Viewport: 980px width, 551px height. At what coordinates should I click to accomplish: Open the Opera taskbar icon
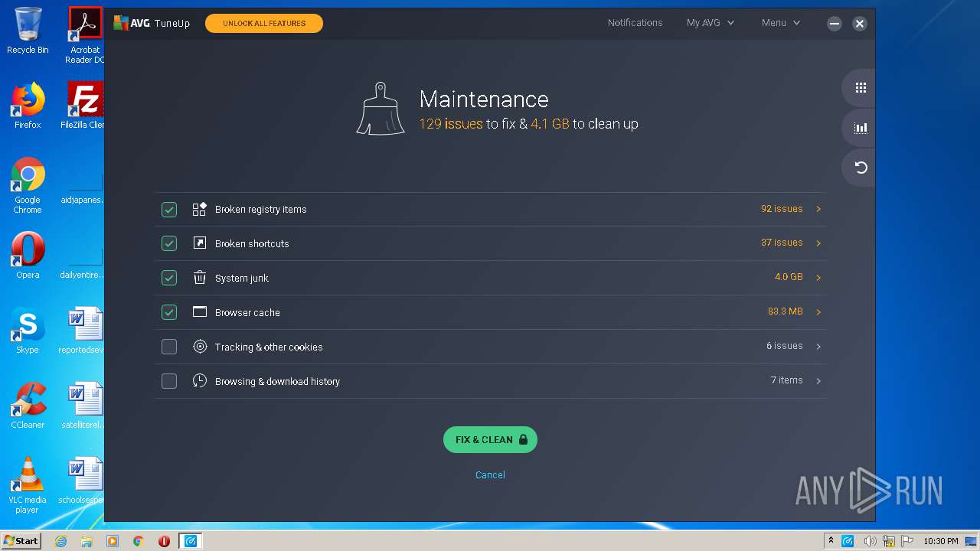[164, 541]
